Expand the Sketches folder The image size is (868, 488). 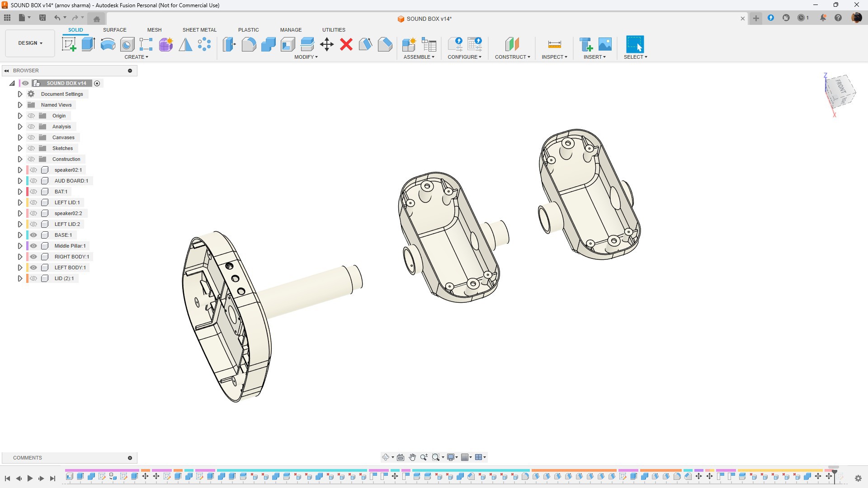pos(20,148)
